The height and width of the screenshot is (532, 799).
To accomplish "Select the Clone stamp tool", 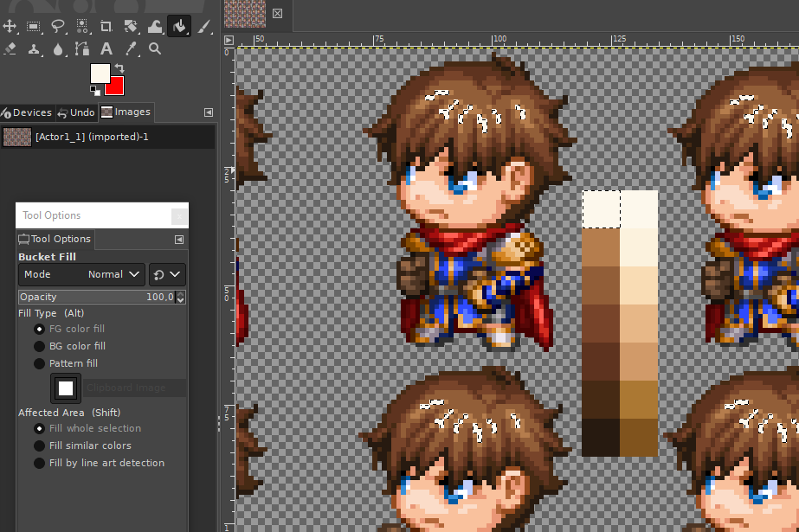I will coord(34,48).
